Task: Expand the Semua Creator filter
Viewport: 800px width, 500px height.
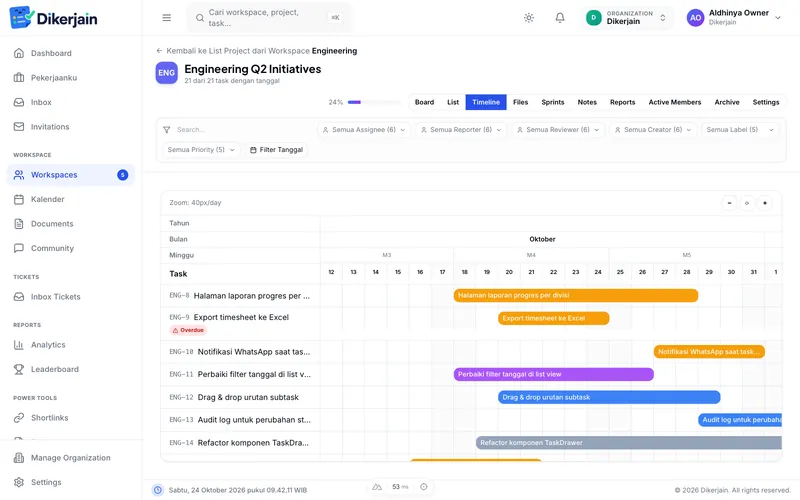Action: [653, 130]
